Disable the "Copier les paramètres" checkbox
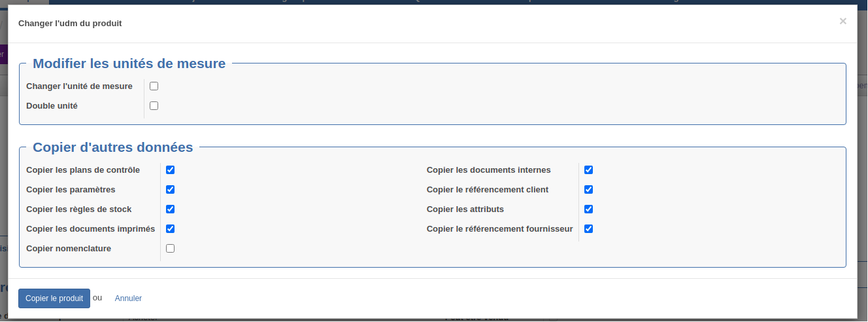 pyautogui.click(x=170, y=189)
